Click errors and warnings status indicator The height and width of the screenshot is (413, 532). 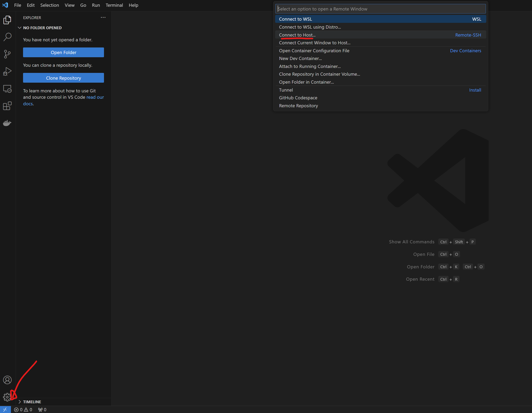[23, 410]
